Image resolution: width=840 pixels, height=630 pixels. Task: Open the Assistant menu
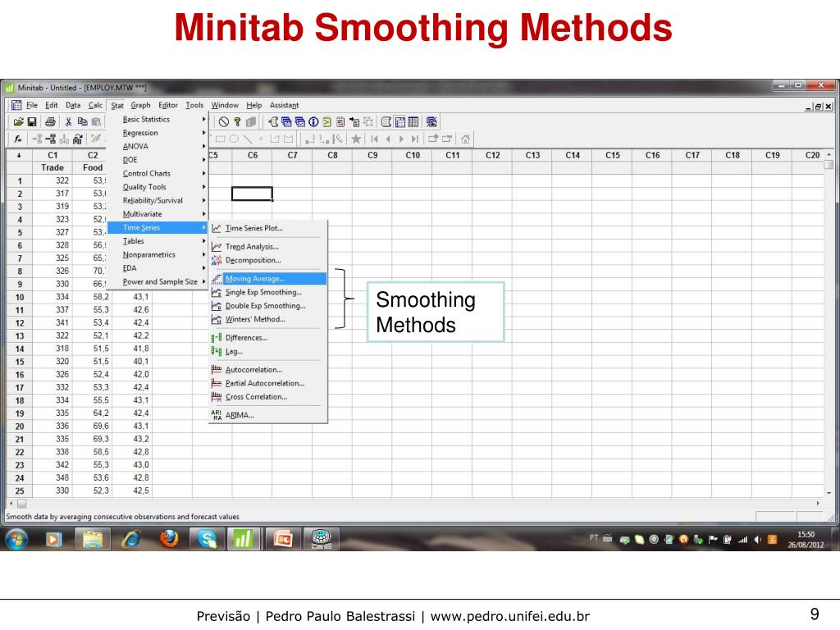(x=284, y=106)
